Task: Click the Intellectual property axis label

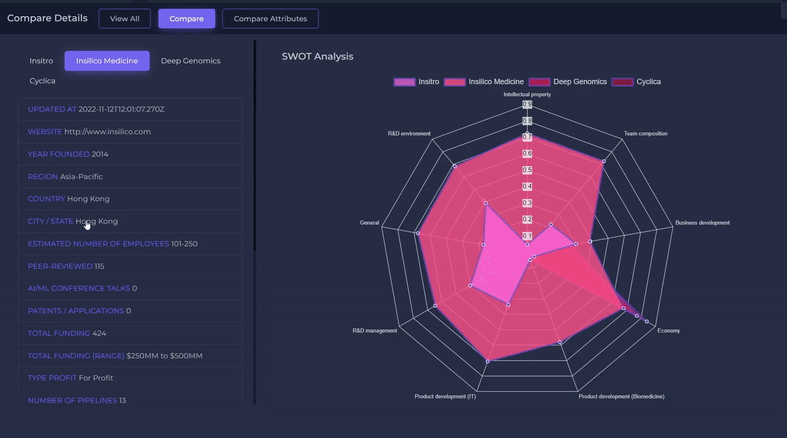Action: tap(527, 94)
